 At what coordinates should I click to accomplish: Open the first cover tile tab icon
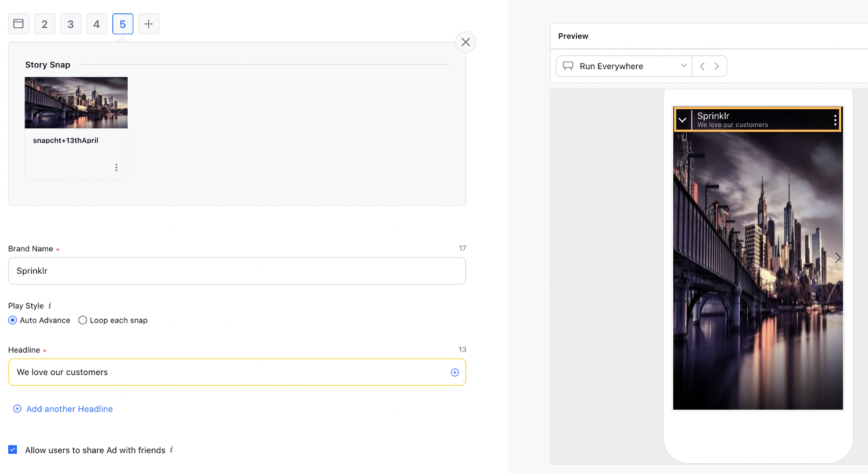[19, 24]
